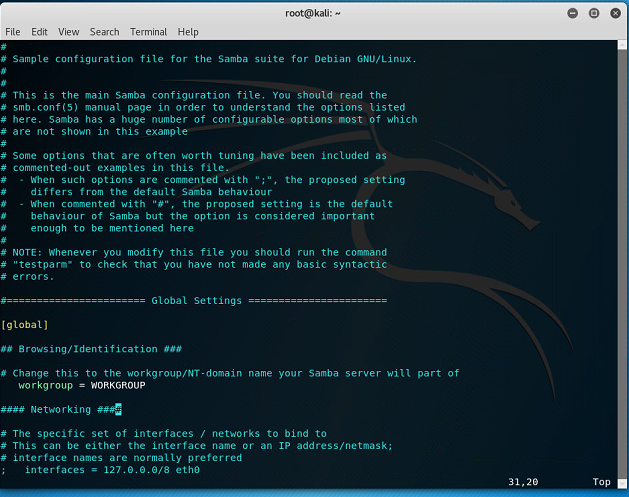
Task: Click the 'smb.conf(5) manual page' text
Action: point(82,107)
